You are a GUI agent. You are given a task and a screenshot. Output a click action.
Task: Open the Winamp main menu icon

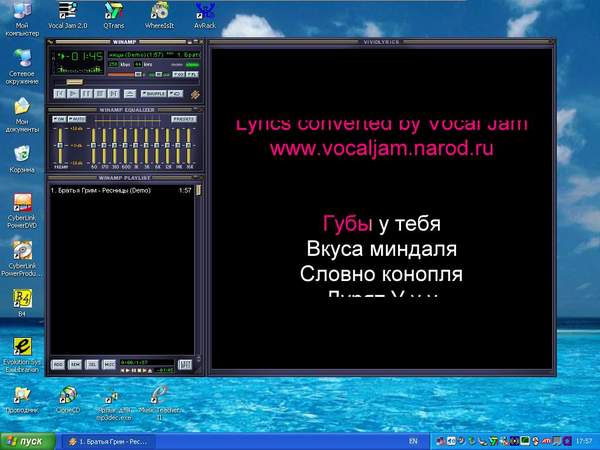(x=50, y=42)
